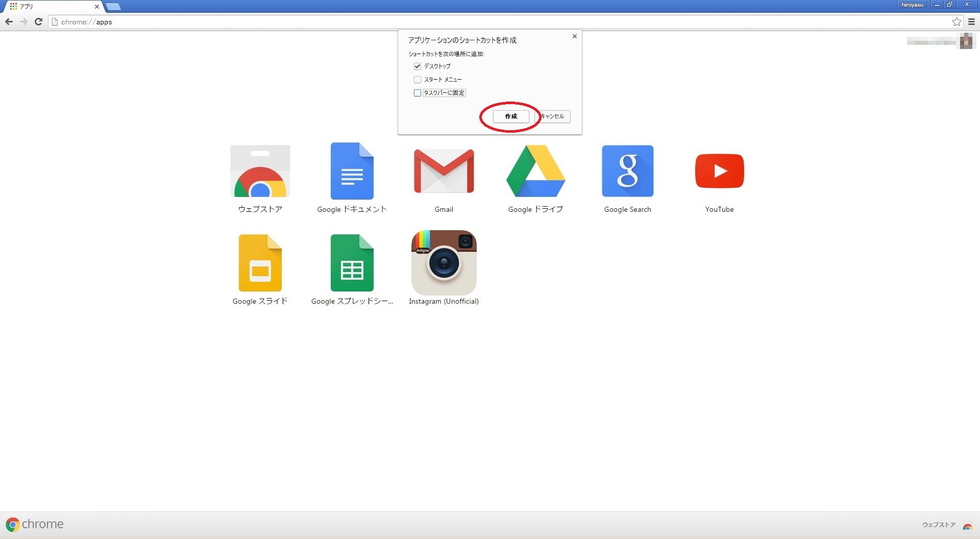This screenshot has height=539, width=980.
Task: Click the Instagram (Unofficial) label text
Action: 444,301
